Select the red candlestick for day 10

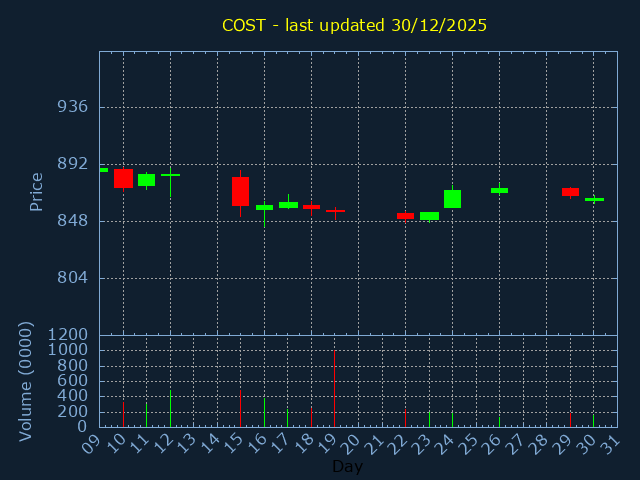pyautogui.click(x=123, y=178)
